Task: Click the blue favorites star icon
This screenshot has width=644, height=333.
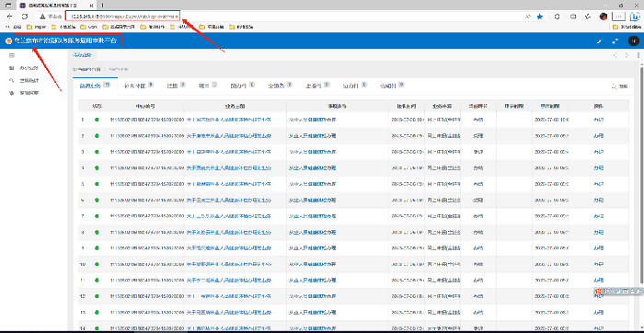Action: point(540,17)
